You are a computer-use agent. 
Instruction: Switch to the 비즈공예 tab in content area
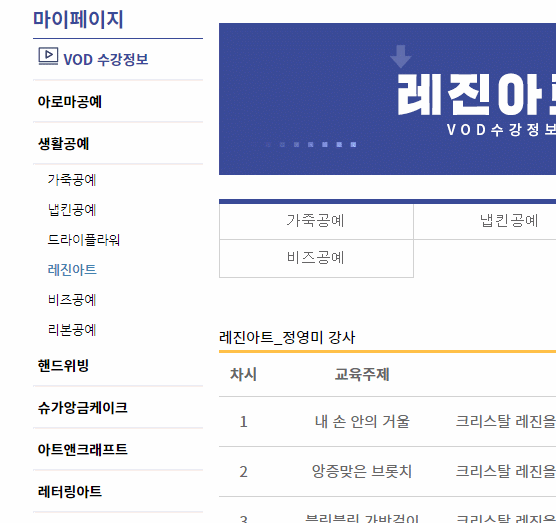[316, 258]
